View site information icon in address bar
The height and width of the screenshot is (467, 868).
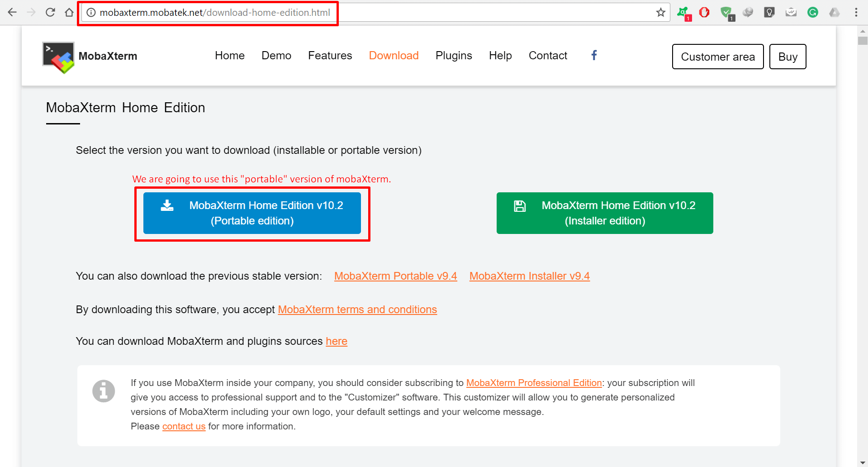pyautogui.click(x=91, y=12)
